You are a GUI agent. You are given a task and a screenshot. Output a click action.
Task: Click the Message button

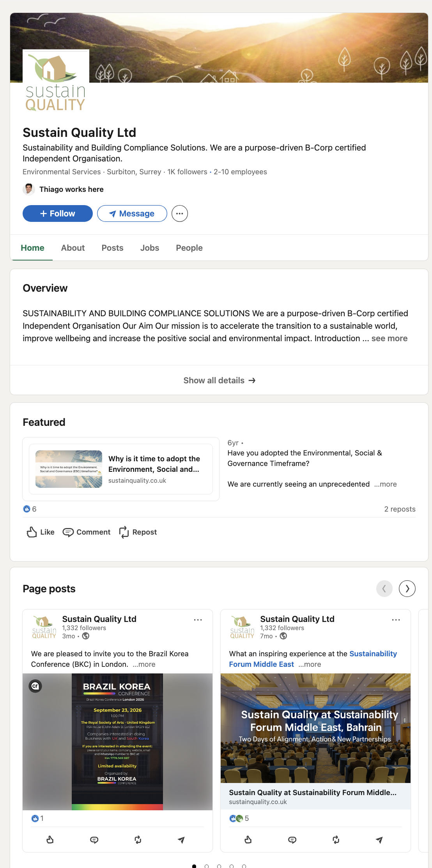point(132,213)
